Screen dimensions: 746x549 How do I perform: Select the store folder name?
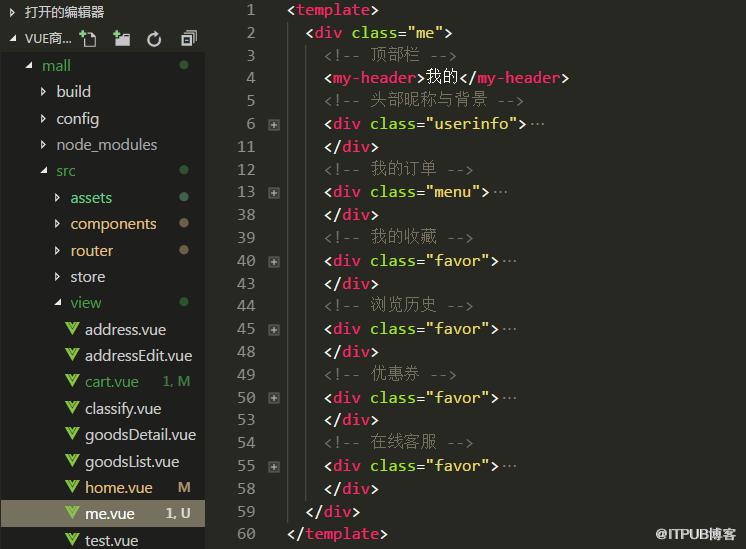point(88,277)
